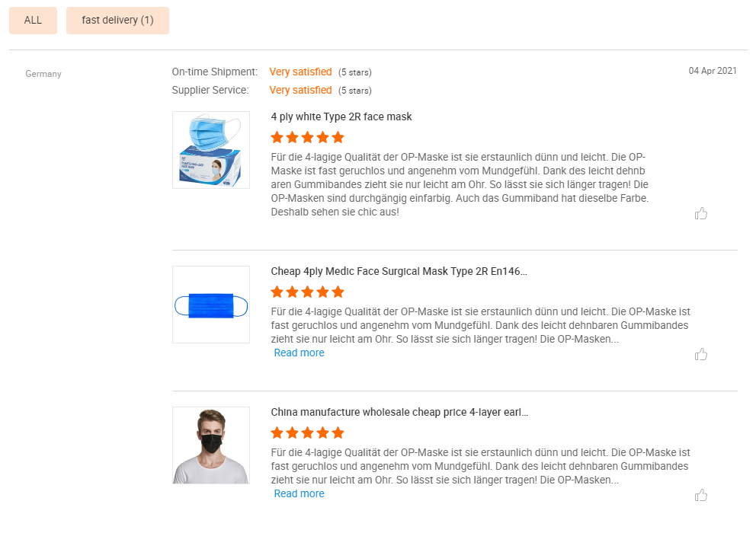Expand Read more on the Cheap 4ply review

coord(299,353)
